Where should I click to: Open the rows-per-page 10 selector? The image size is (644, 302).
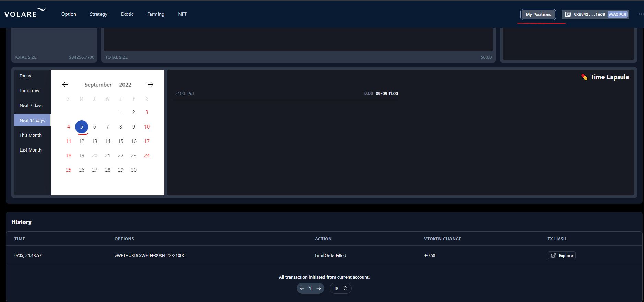point(340,288)
